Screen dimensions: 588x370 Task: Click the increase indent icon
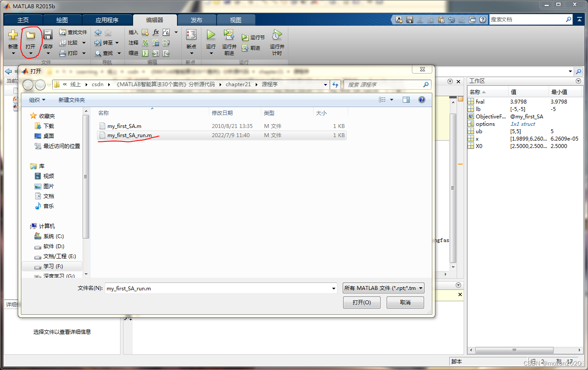click(156, 53)
